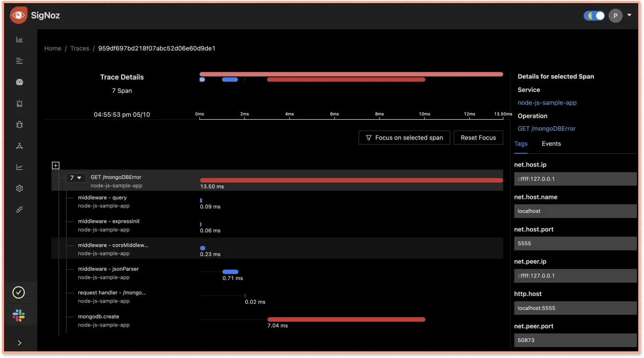Viewport: 644px width, 358px height.
Task: Switch to the Events tab
Action: [551, 144]
